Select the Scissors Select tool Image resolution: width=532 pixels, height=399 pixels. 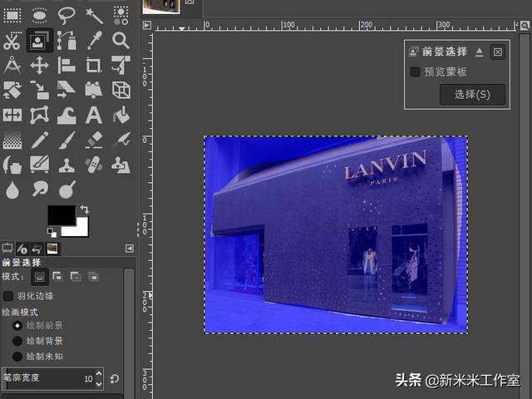12,41
